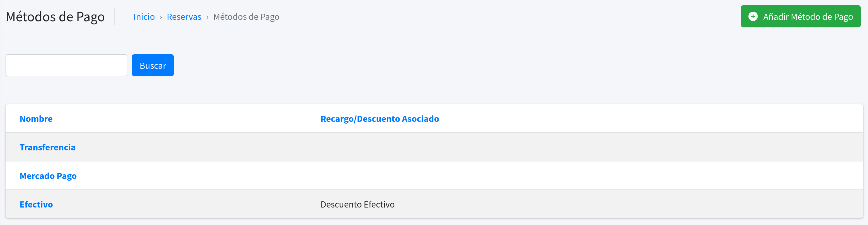Click the Métodos de Pago breadcrumb entry
The height and width of the screenshot is (225, 868).
(246, 17)
